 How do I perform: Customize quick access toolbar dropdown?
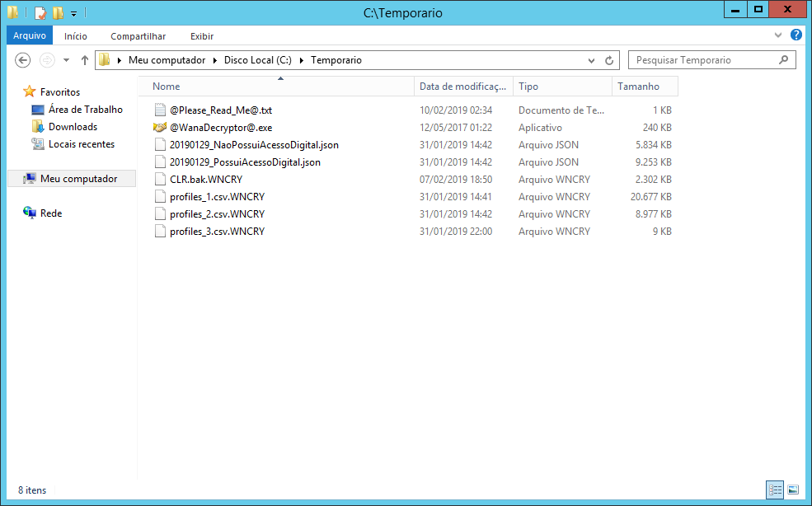click(x=73, y=13)
